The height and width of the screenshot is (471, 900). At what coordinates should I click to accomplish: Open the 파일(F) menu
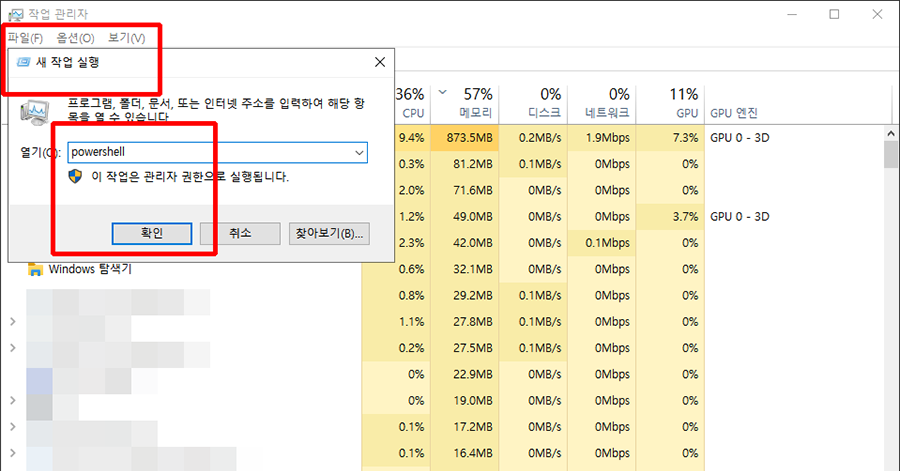click(x=25, y=38)
